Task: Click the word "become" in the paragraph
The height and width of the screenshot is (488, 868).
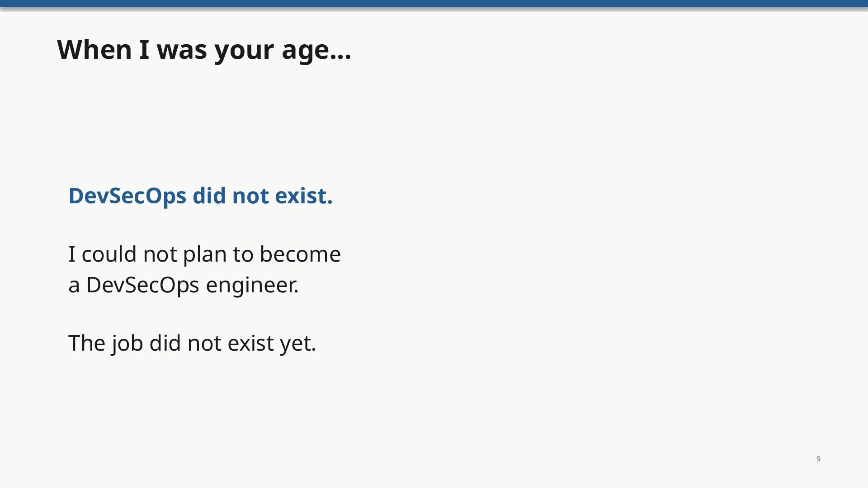Action: pyautogui.click(x=300, y=254)
